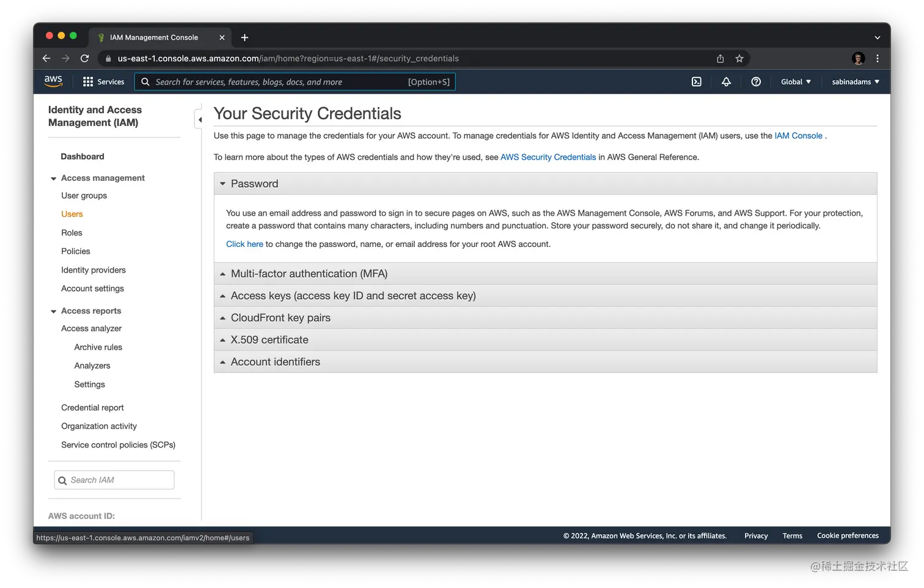The height and width of the screenshot is (588, 924).
Task: Reload the page
Action: [x=85, y=58]
